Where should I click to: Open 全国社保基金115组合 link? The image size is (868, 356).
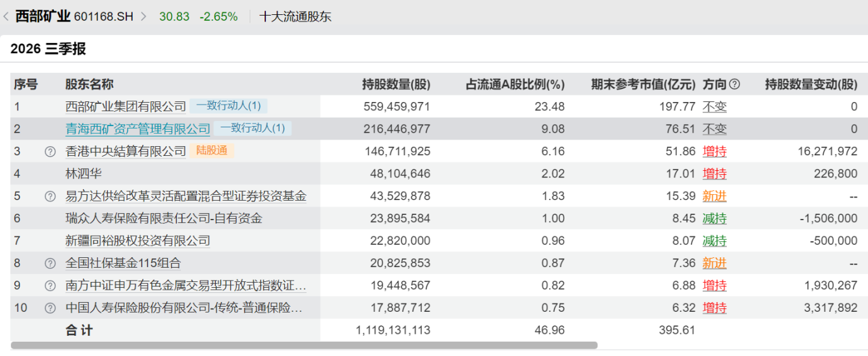tap(123, 263)
